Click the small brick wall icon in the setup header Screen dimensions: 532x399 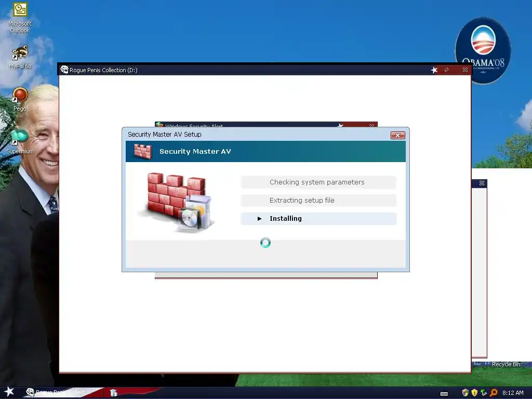pos(143,151)
